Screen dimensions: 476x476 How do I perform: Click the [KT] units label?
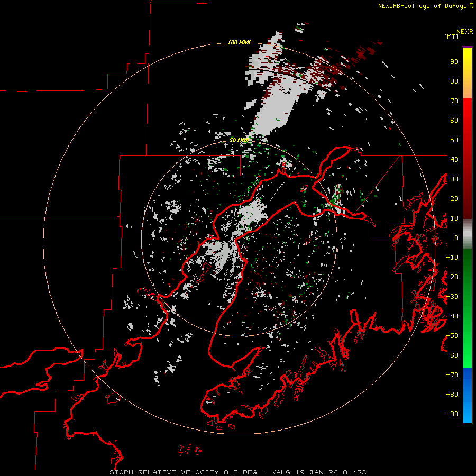[x=452, y=36]
